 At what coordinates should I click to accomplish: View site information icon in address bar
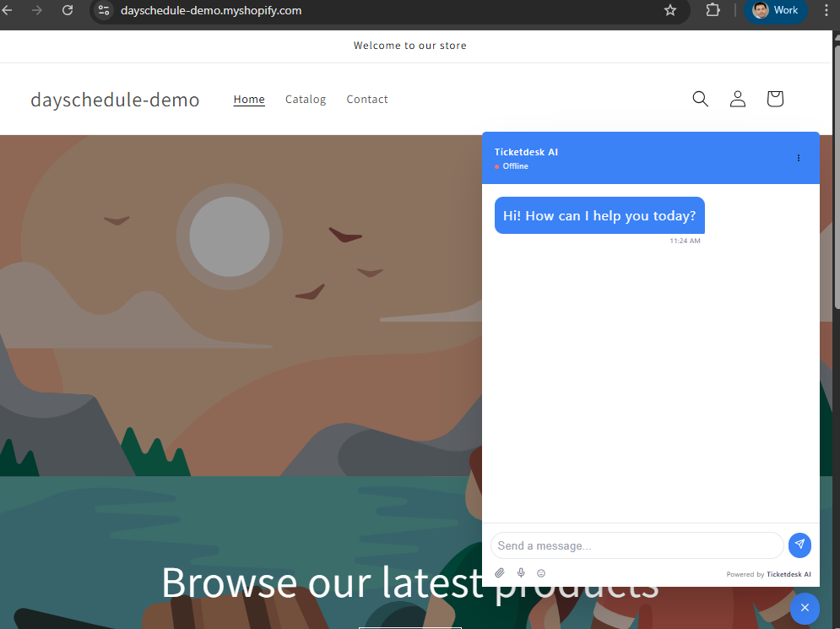pyautogui.click(x=104, y=10)
